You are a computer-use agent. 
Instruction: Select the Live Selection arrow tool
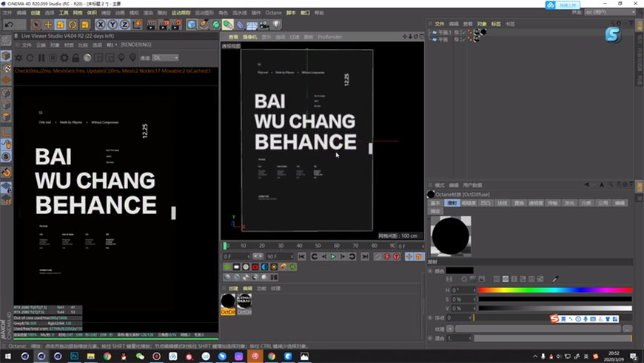tap(36, 24)
